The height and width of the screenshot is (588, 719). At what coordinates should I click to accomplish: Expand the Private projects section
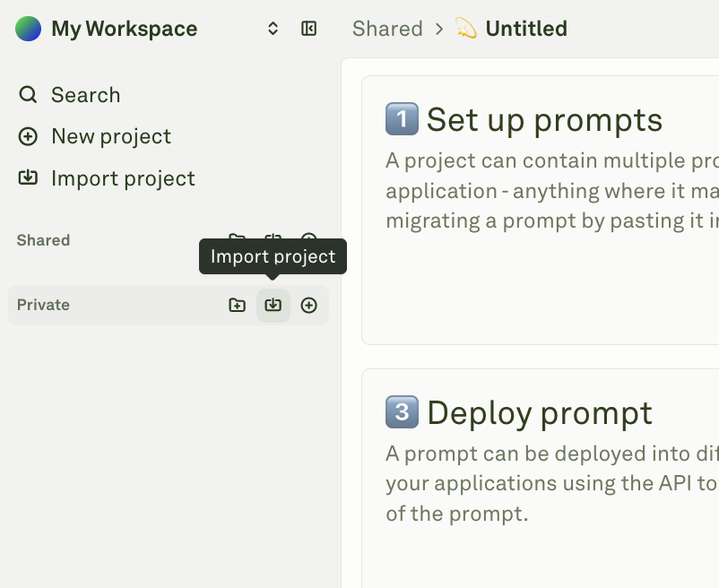pyautogui.click(x=42, y=305)
